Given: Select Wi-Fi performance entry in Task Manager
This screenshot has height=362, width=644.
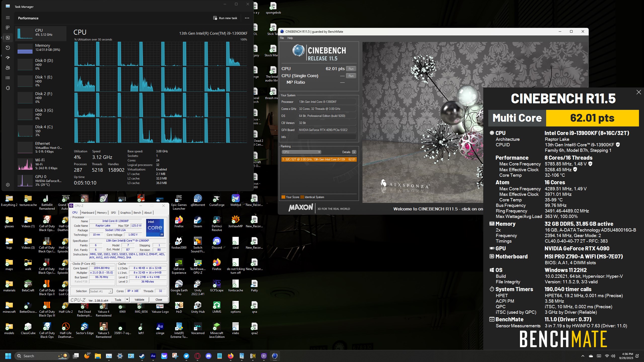Looking at the screenshot, I should click(x=41, y=164).
